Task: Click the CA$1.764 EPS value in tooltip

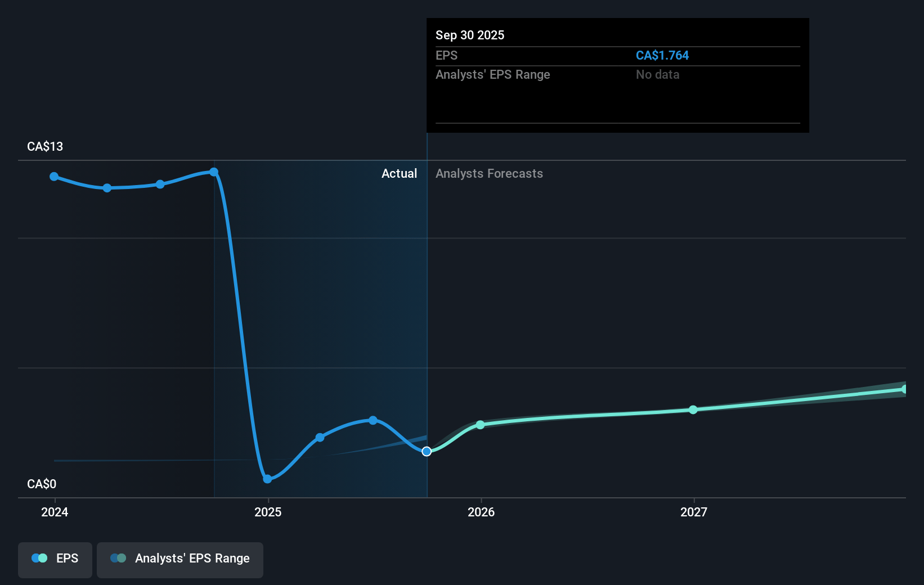Action: click(662, 56)
